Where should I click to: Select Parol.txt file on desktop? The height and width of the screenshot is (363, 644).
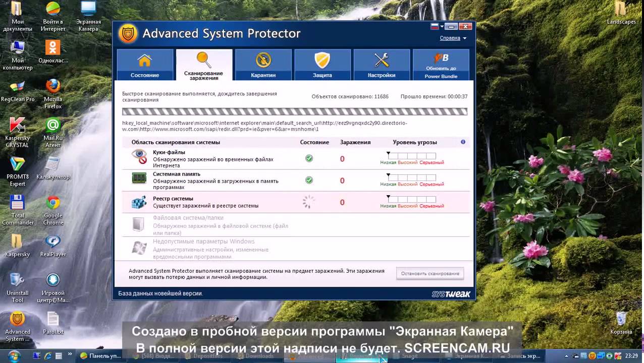(x=53, y=324)
